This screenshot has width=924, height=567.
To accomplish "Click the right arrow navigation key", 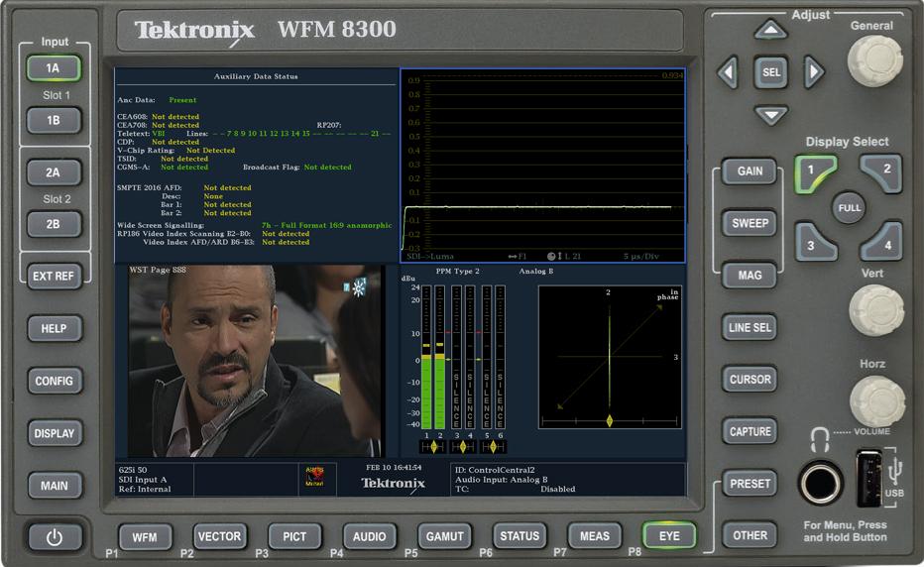I will [814, 72].
